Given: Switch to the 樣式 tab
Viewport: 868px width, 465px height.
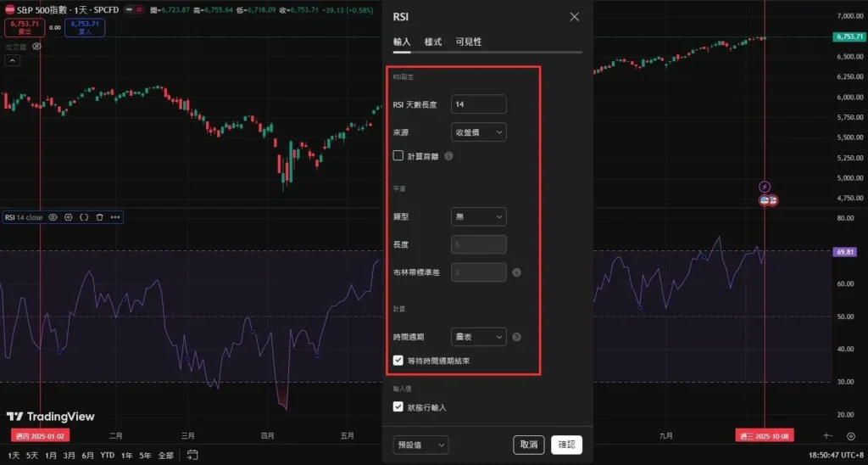Looking at the screenshot, I should point(432,42).
